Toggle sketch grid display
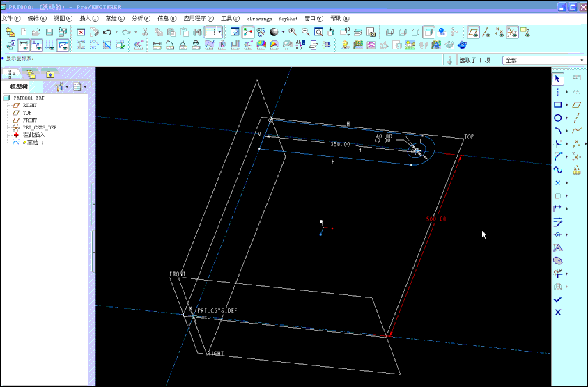 pyautogui.click(x=49, y=45)
